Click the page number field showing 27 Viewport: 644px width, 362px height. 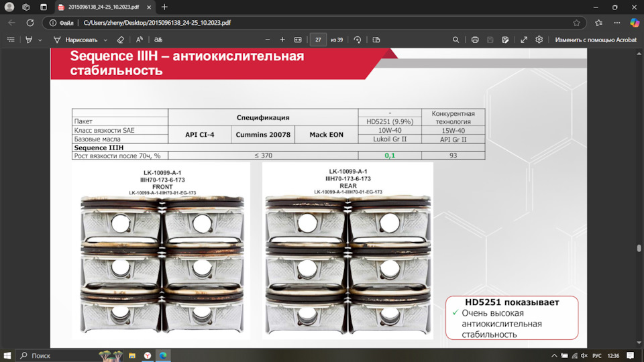tap(318, 40)
